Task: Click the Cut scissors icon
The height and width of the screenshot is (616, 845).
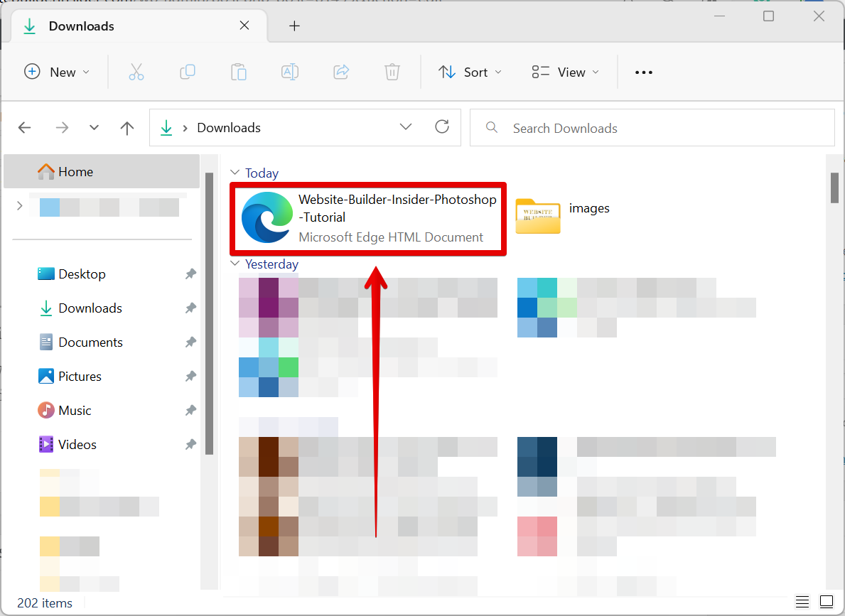Action: coord(136,72)
